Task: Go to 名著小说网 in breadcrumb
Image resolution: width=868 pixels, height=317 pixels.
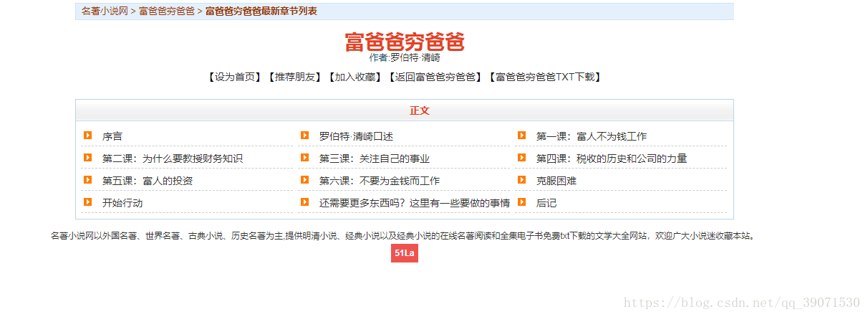Action: pyautogui.click(x=105, y=11)
